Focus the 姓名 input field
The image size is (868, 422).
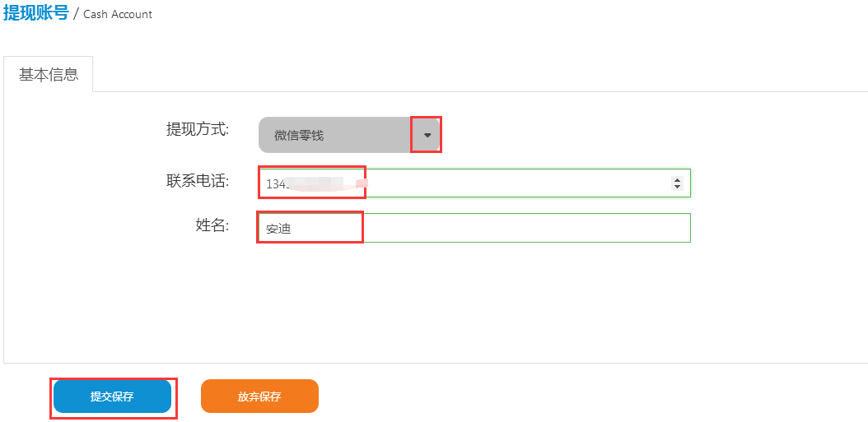click(x=474, y=228)
